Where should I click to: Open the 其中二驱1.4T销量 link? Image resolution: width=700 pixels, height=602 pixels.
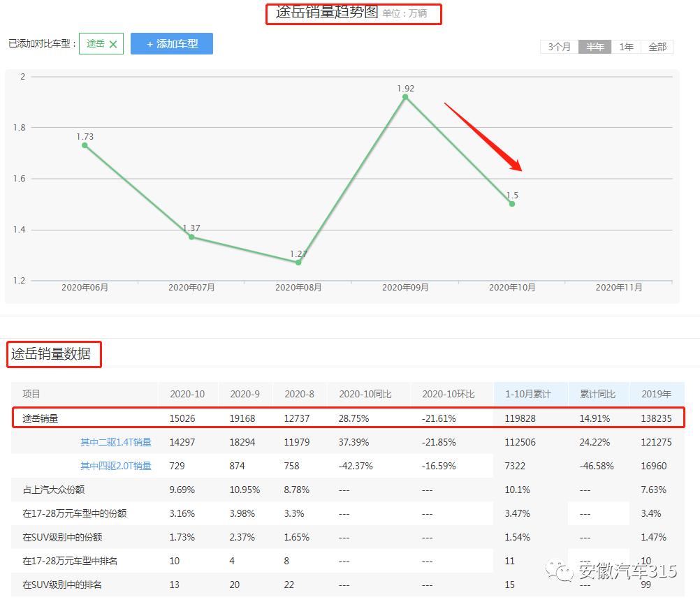click(115, 442)
